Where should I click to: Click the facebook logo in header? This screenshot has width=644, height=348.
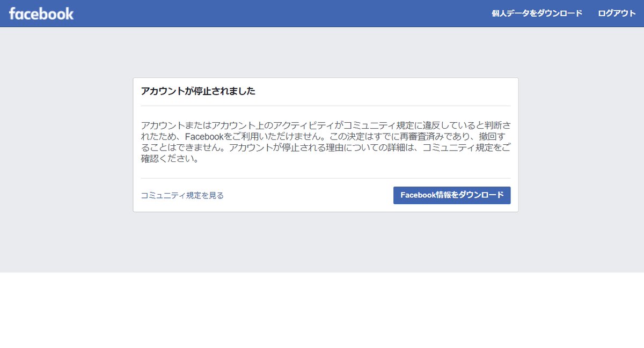click(41, 14)
